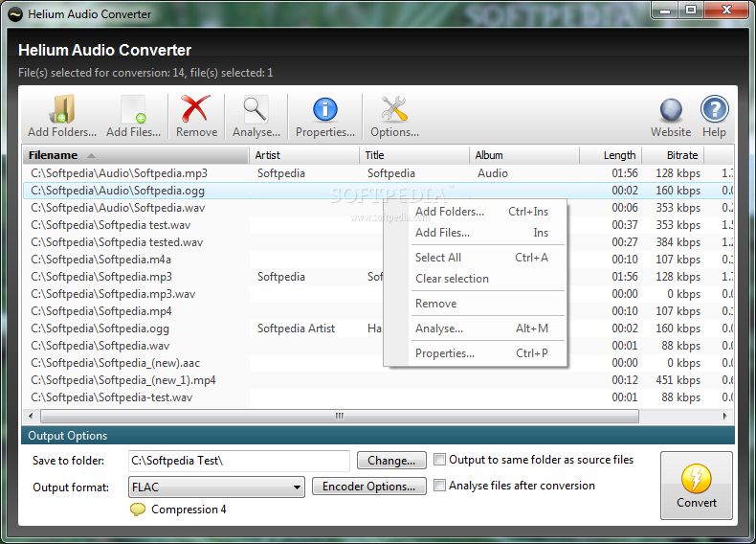This screenshot has width=756, height=544.
Task: Click the 00:12 length cell
Action: click(625, 380)
